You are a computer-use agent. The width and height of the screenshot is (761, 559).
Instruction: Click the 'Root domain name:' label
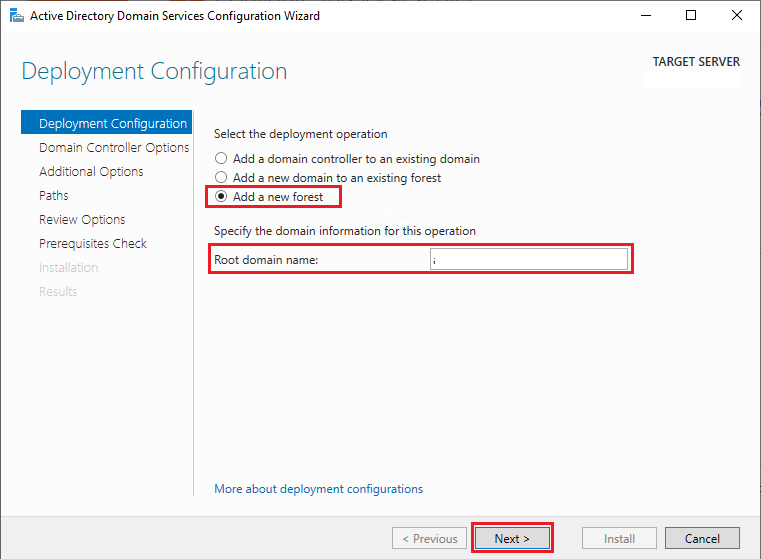click(x=266, y=260)
